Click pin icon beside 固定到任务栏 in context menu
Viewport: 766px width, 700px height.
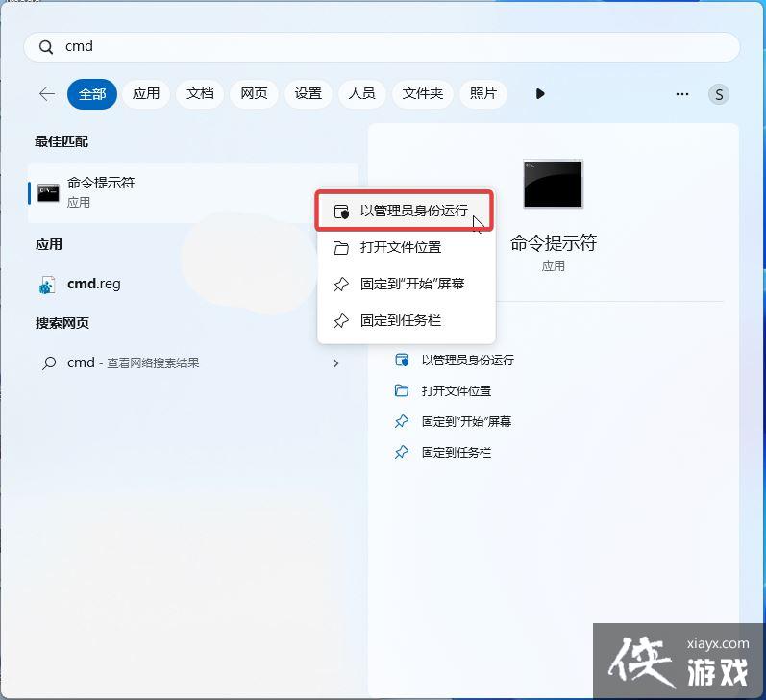point(341,321)
